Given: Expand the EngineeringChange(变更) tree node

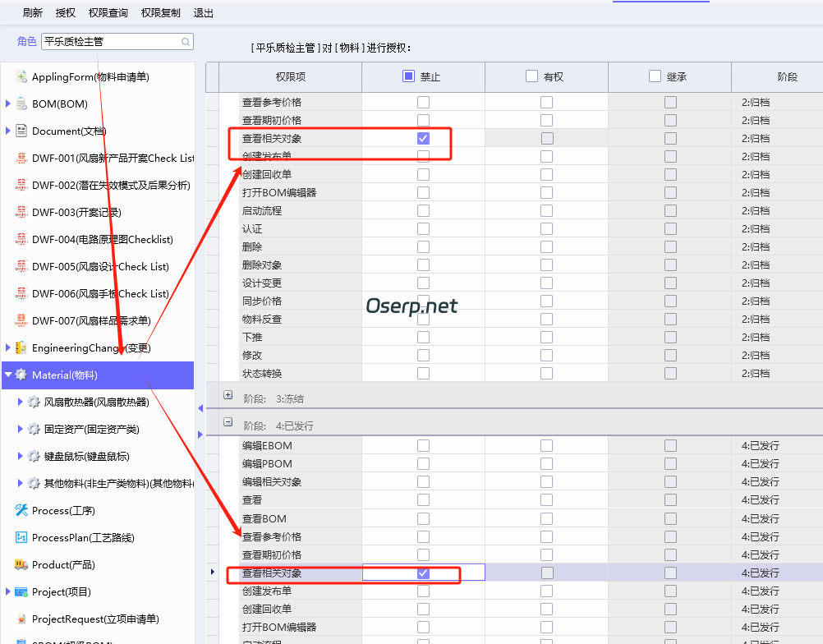Looking at the screenshot, I should 9,347.
